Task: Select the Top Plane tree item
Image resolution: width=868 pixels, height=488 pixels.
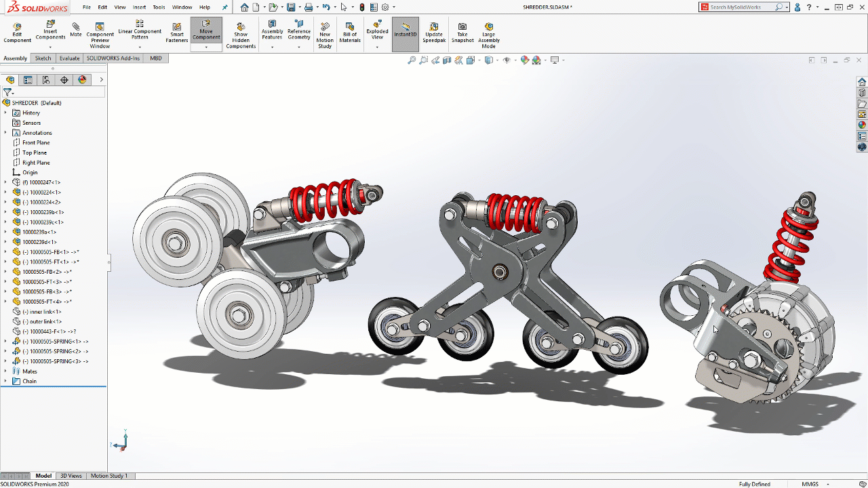Action: pyautogui.click(x=35, y=152)
